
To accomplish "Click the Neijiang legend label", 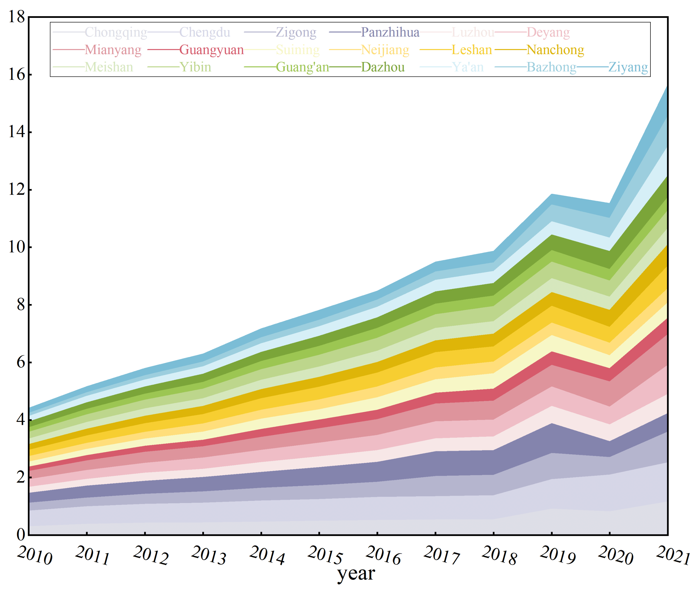I will point(385,50).
